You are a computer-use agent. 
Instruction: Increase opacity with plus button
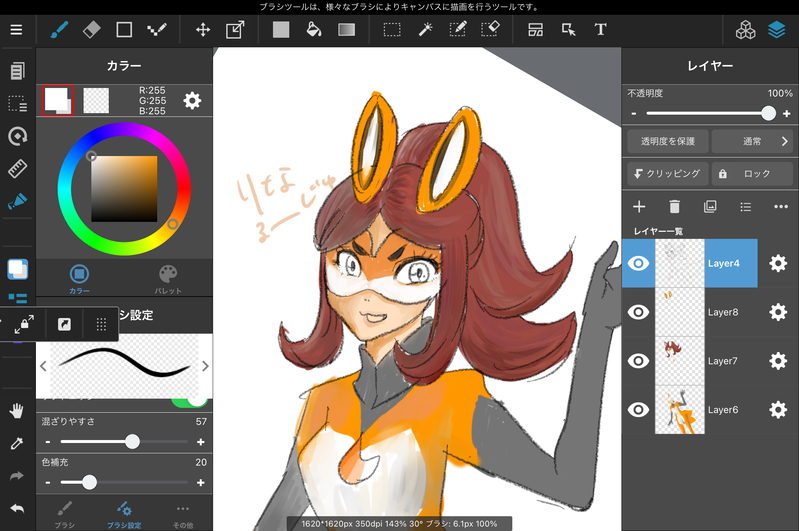786,113
